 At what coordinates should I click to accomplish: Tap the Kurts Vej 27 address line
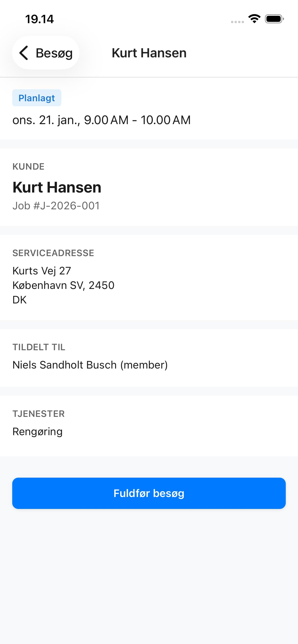(x=42, y=271)
